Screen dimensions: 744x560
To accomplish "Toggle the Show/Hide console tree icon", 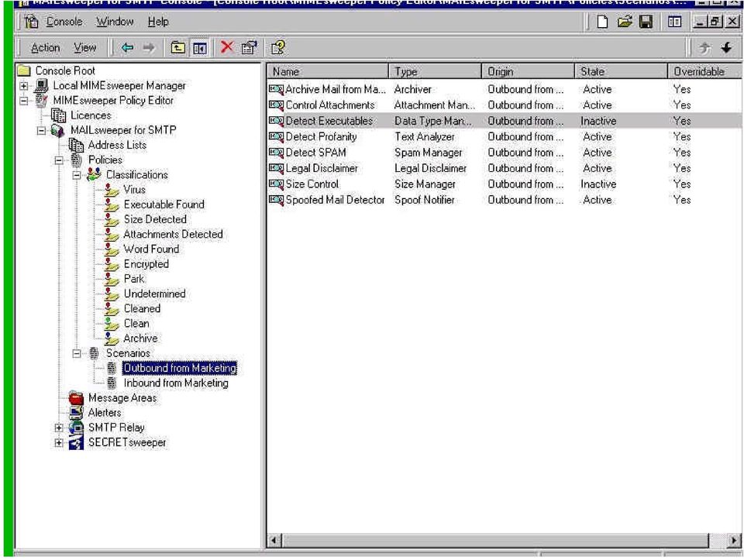I will (x=199, y=47).
